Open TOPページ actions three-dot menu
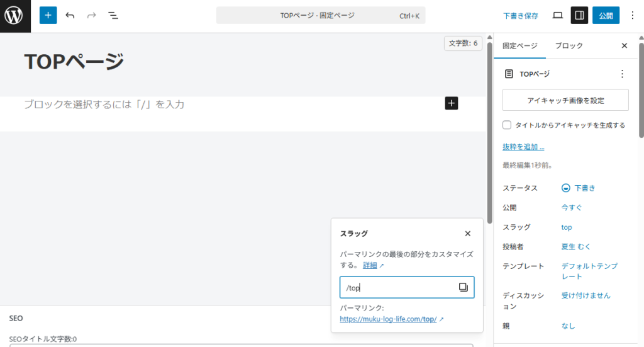Screen dimensions: 644x347 (622, 74)
